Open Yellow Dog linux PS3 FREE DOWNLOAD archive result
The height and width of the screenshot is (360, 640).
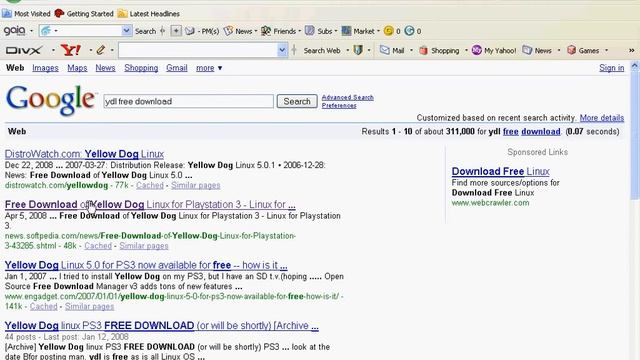pos(162,326)
